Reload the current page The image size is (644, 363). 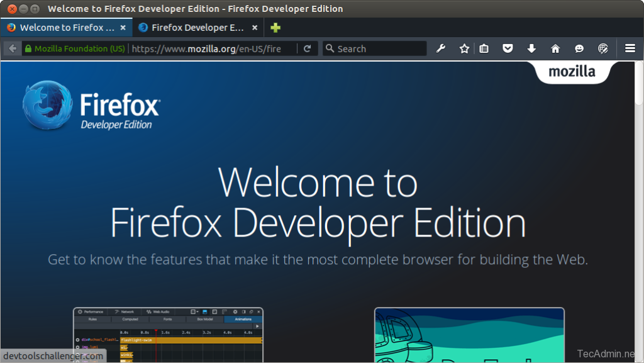coord(307,48)
